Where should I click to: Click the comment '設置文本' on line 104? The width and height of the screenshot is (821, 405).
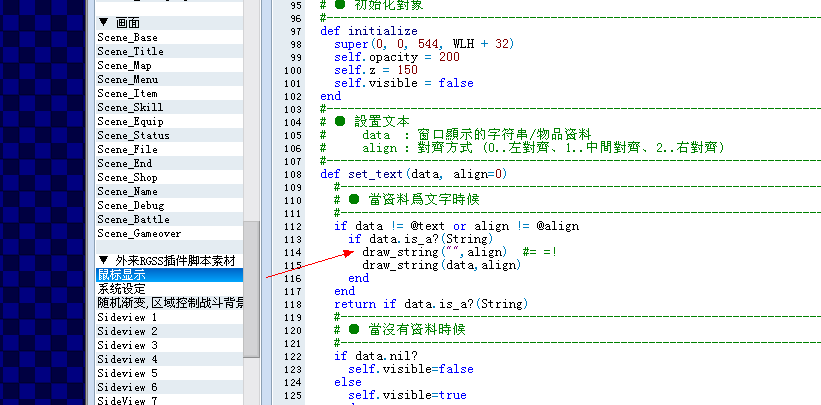[x=382, y=122]
